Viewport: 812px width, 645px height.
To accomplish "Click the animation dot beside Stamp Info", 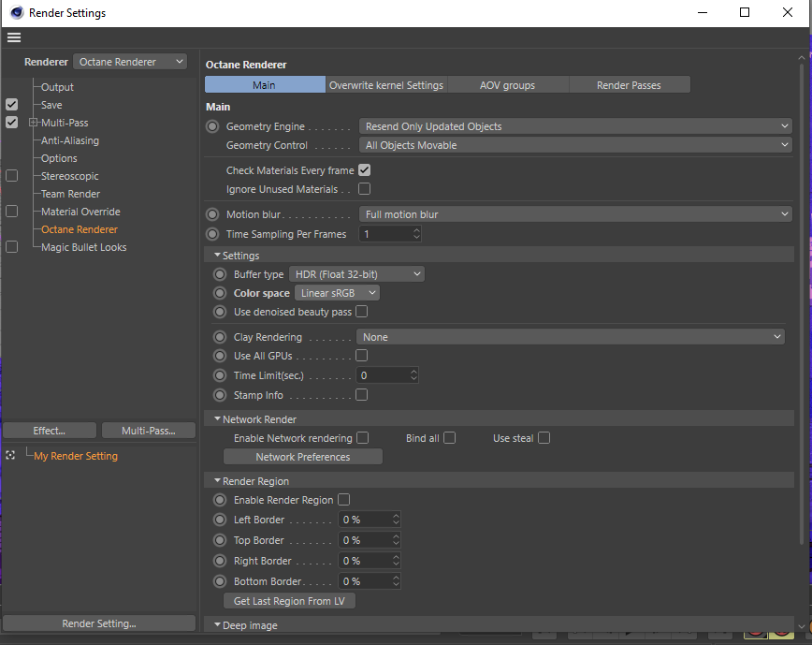I will click(220, 395).
